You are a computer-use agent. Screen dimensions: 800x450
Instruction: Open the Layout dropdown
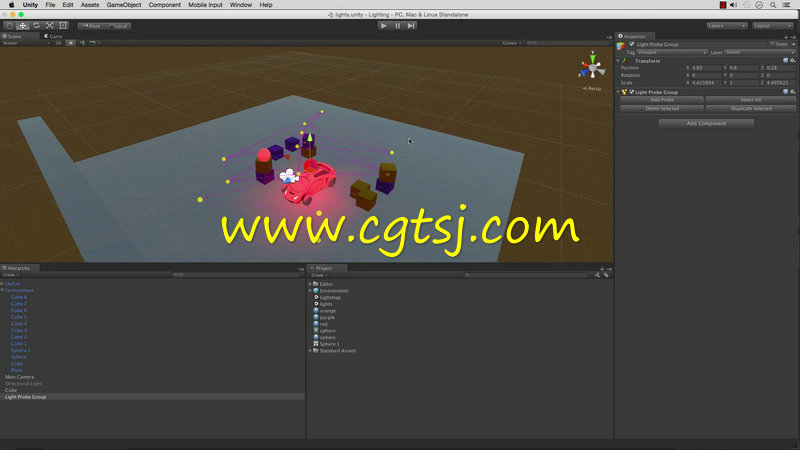pyautogui.click(x=772, y=26)
